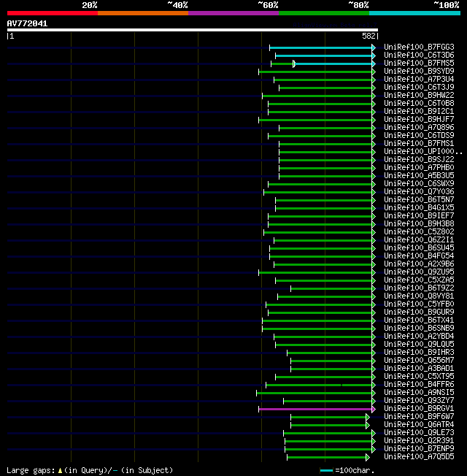
Task: Click the UniRef100_B9H3B8 label
Action: (419, 224)
